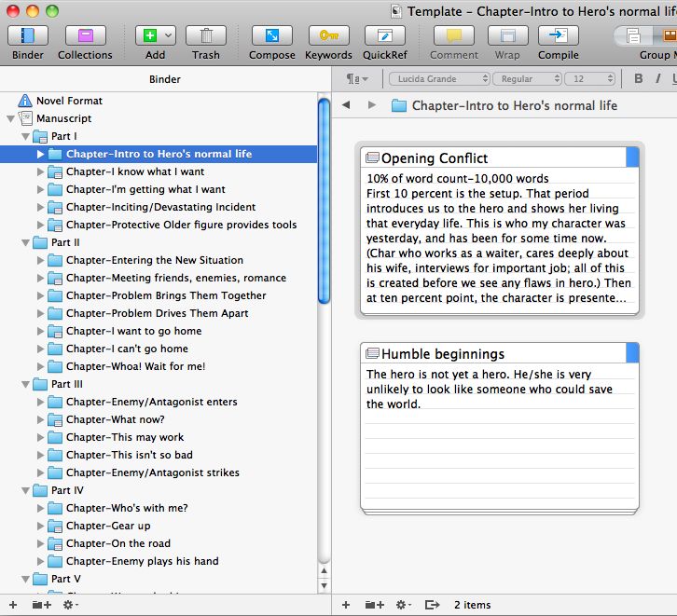Collapse the Part I folder
The width and height of the screenshot is (677, 616).
25,136
